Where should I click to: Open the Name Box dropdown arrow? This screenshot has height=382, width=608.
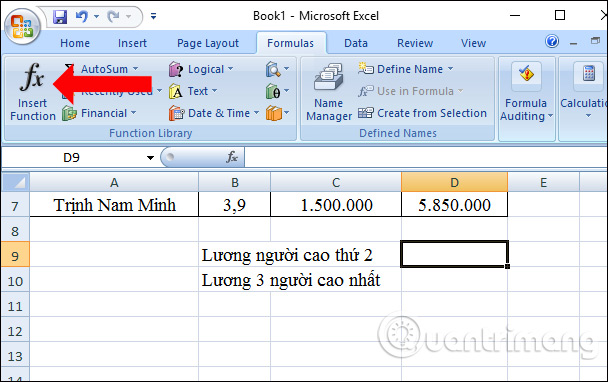click(x=150, y=157)
